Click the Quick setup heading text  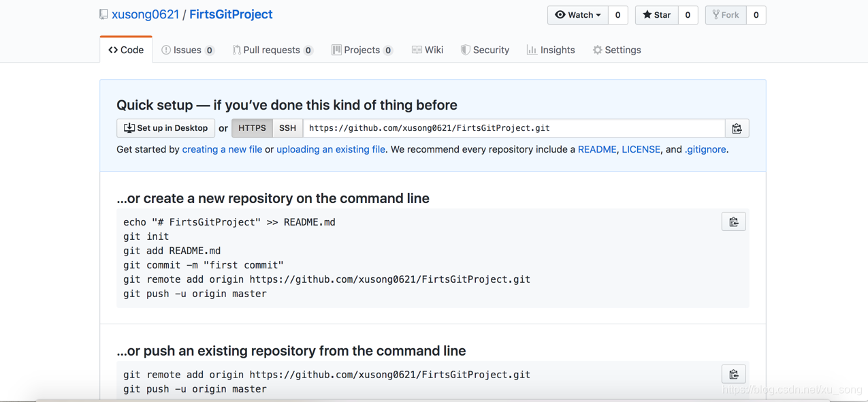coord(287,105)
